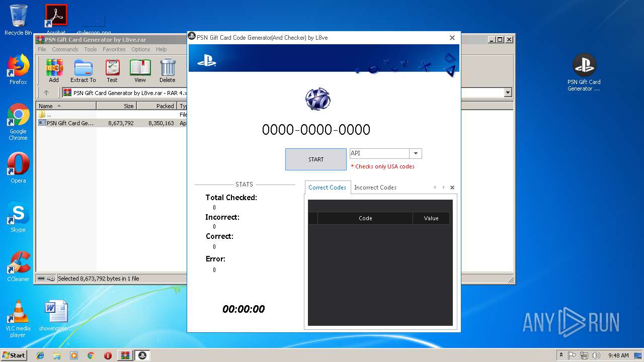
Task: Click the volume tray icon
Action: point(596,355)
